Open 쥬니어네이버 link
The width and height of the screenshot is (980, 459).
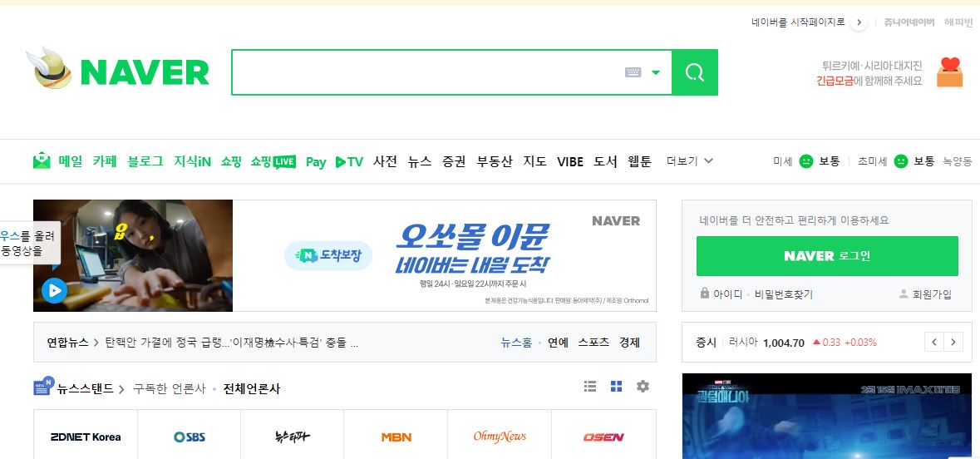(909, 22)
